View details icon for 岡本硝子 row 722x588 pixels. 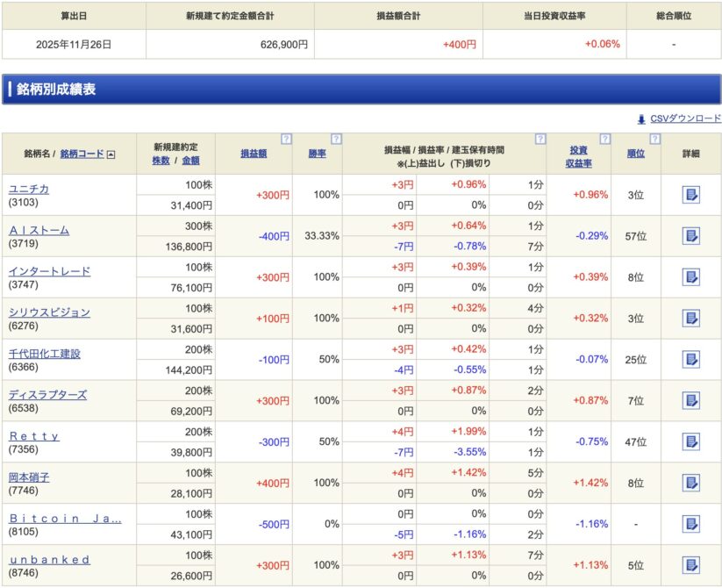(690, 483)
